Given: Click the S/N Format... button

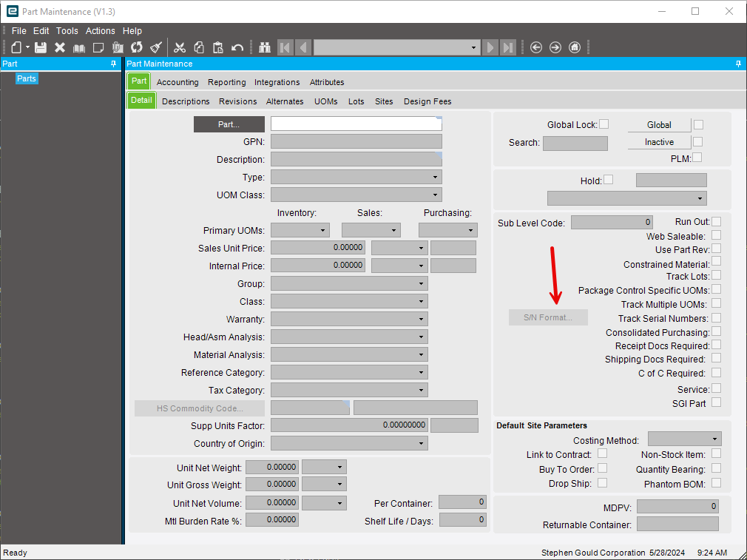Looking at the screenshot, I should [548, 317].
